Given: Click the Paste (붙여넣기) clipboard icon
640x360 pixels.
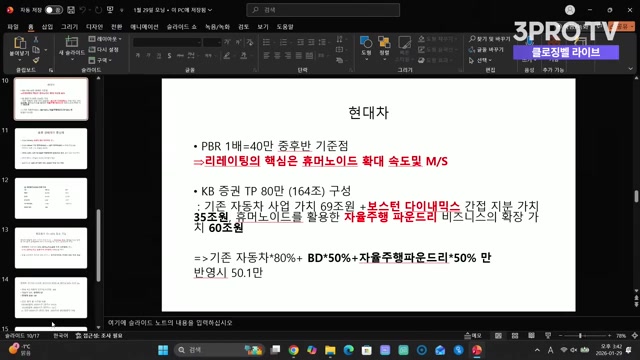Looking at the screenshot, I should point(20,43).
